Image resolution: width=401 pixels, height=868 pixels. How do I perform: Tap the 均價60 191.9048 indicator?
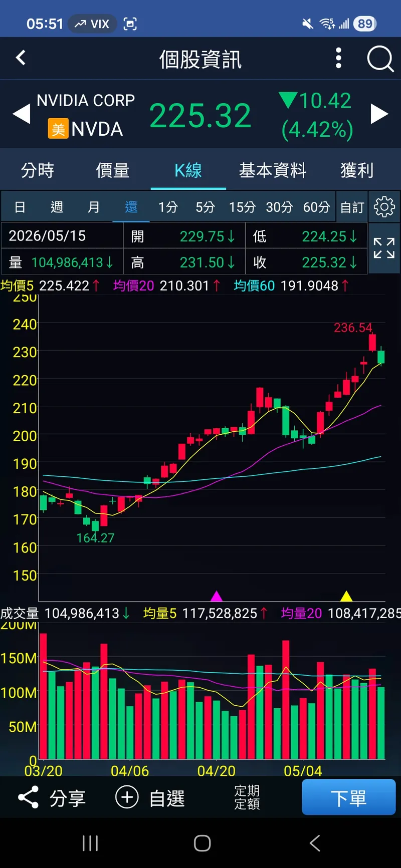pos(291,285)
